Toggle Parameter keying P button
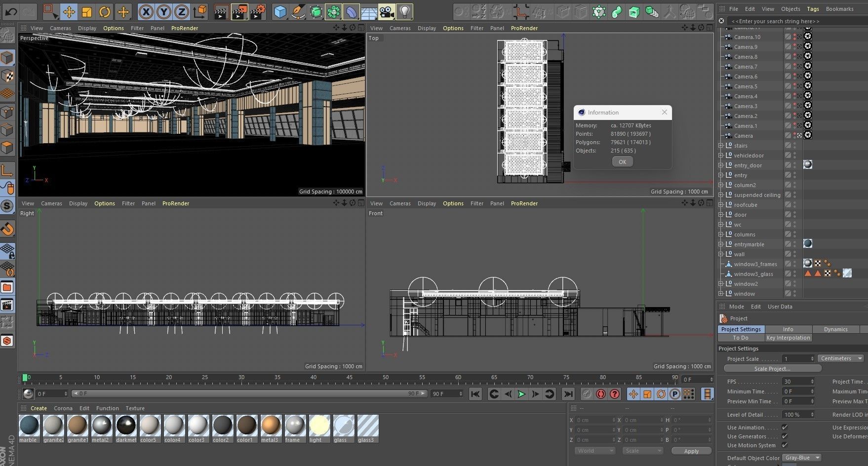The width and height of the screenshot is (868, 466). (674, 394)
